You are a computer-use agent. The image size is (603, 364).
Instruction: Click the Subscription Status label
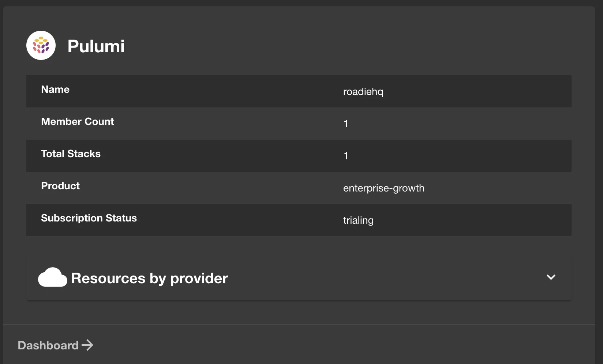89,218
